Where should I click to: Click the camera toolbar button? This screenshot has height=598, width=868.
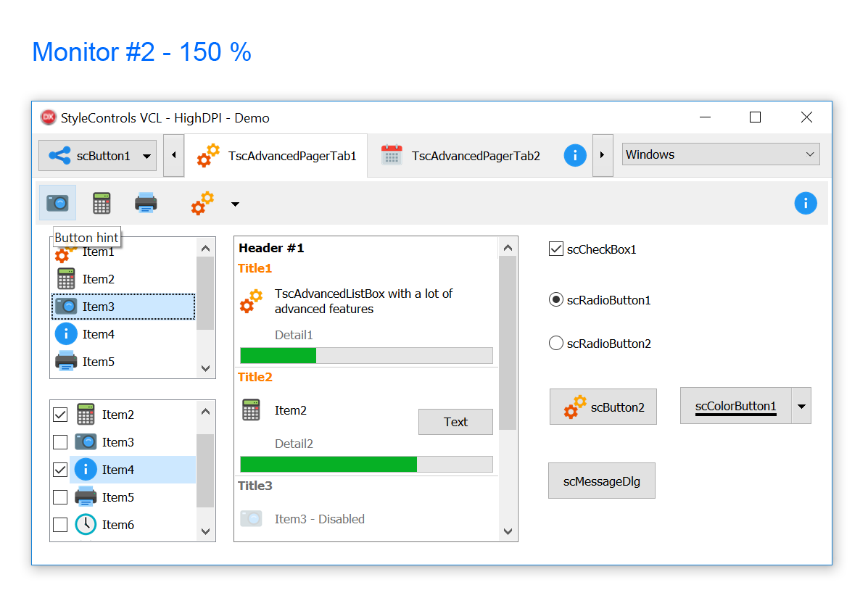57,203
